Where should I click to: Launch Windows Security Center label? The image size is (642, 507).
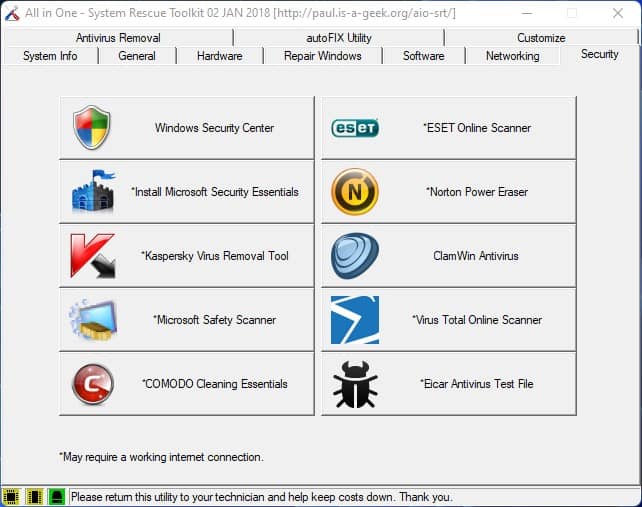point(214,128)
